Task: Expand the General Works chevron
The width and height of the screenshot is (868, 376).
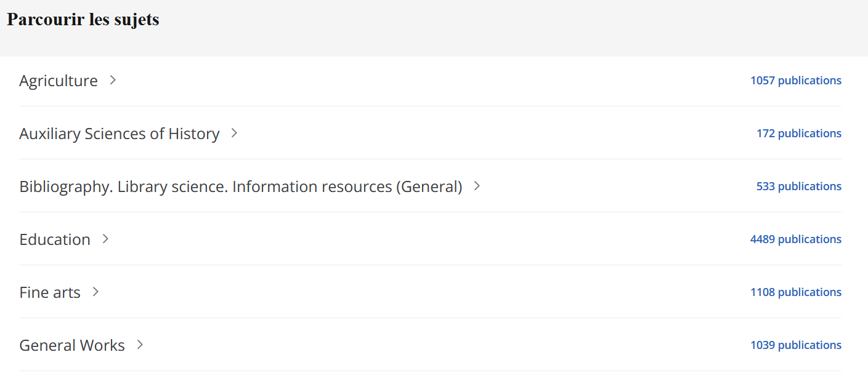Action: pos(140,345)
